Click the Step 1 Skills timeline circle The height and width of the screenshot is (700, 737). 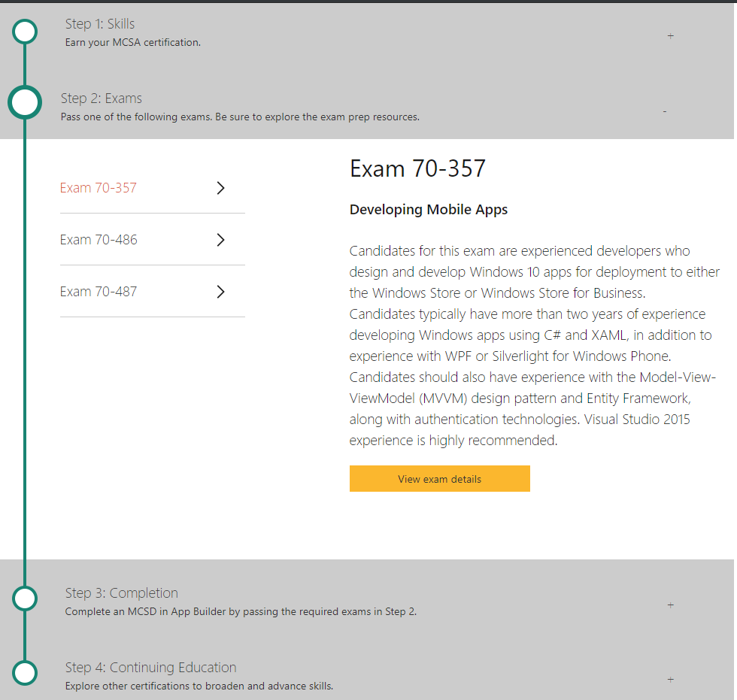click(25, 32)
